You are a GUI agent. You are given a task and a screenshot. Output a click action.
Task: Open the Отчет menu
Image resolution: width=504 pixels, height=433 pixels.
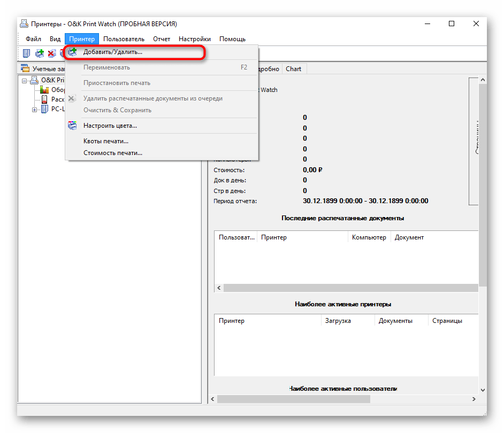162,39
